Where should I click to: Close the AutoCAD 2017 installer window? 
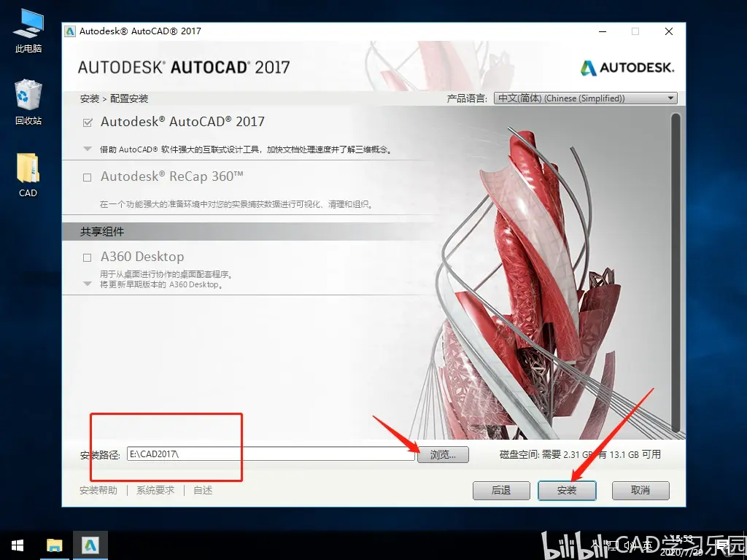point(669,31)
